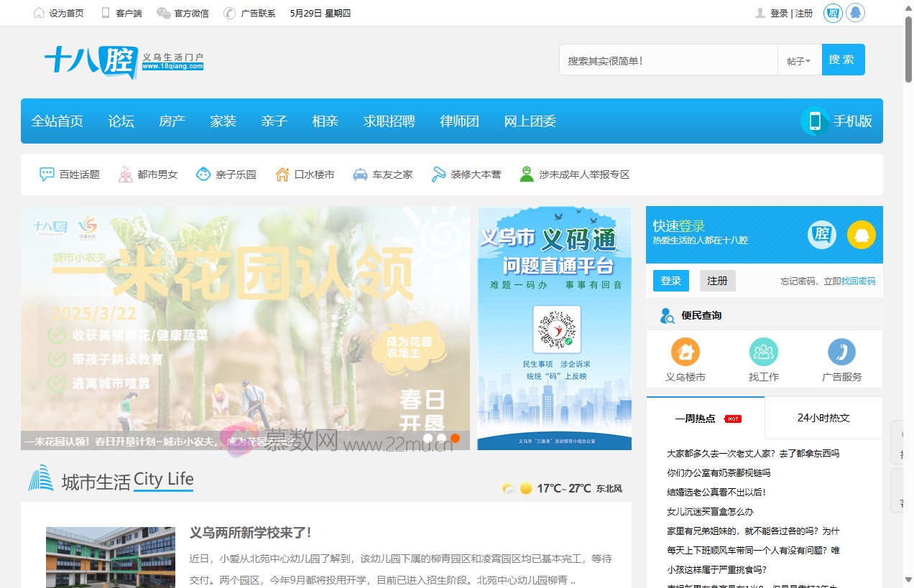Select the orange carousel indicator dot

pos(455,438)
